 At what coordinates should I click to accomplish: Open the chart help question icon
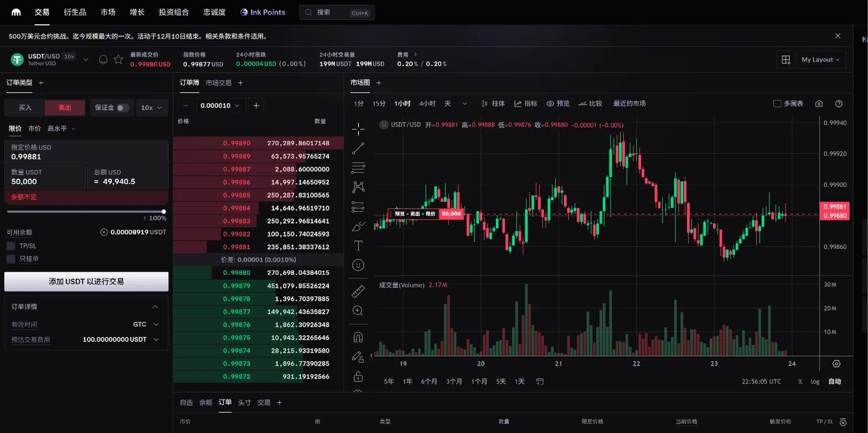[x=839, y=104]
